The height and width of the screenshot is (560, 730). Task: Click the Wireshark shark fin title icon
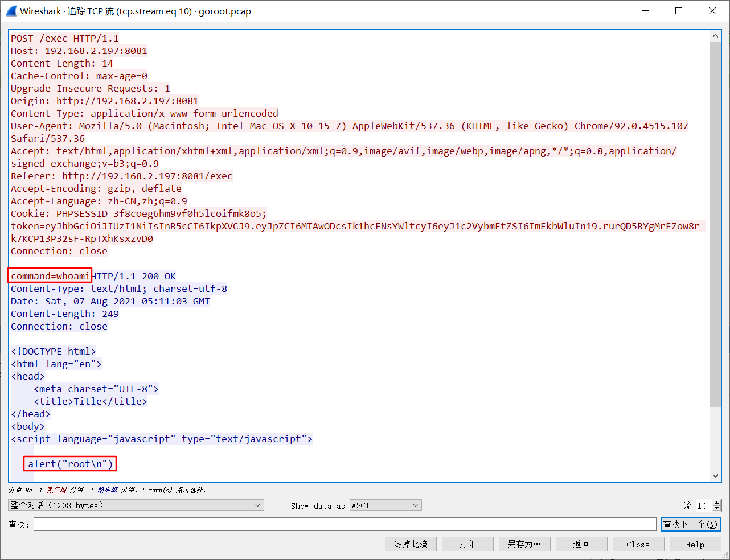[x=11, y=11]
